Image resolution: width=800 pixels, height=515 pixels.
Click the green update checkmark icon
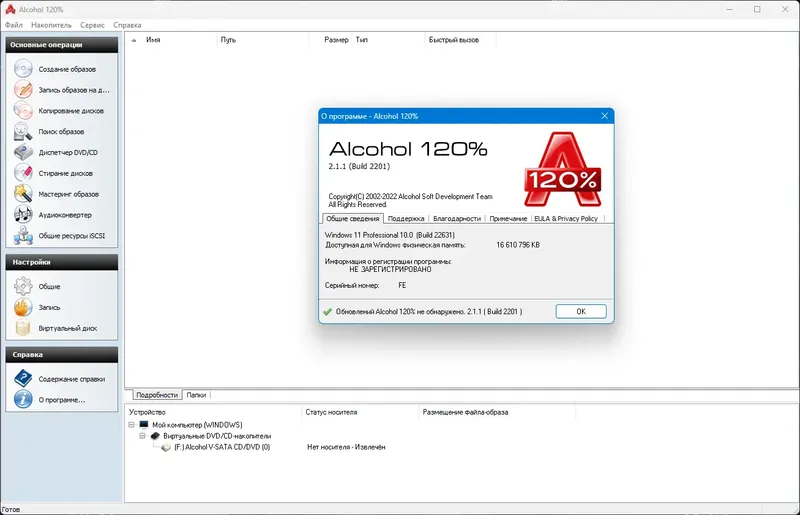click(x=328, y=311)
